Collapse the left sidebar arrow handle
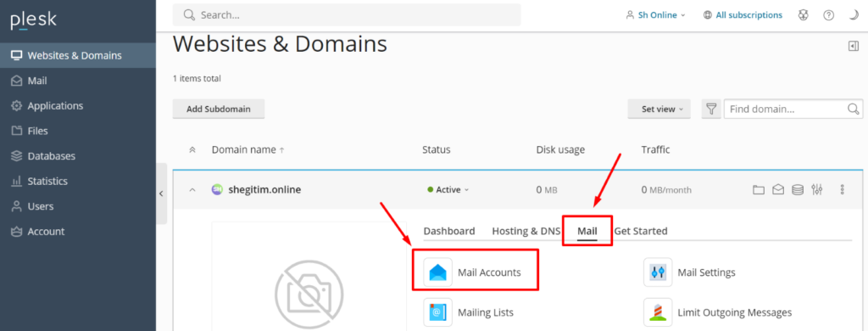This screenshot has width=868, height=331. (x=161, y=194)
